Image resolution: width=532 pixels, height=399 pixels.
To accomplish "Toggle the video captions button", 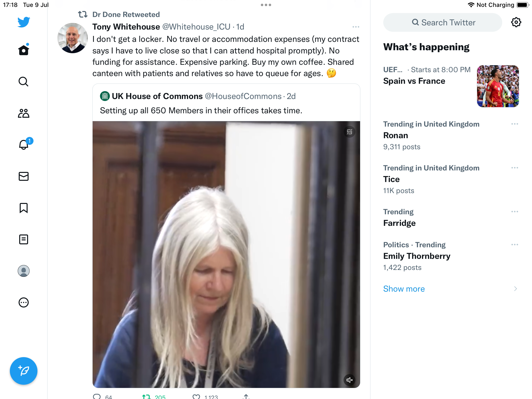I will [349, 132].
